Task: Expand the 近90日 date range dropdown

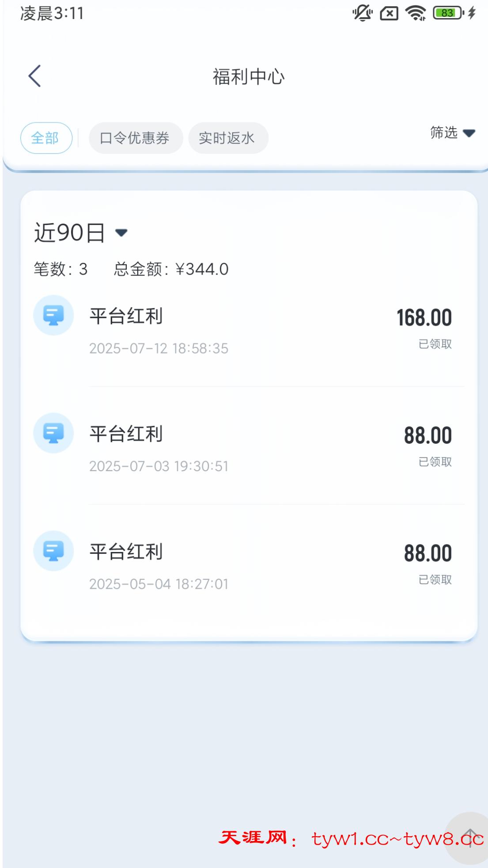Action: [81, 232]
